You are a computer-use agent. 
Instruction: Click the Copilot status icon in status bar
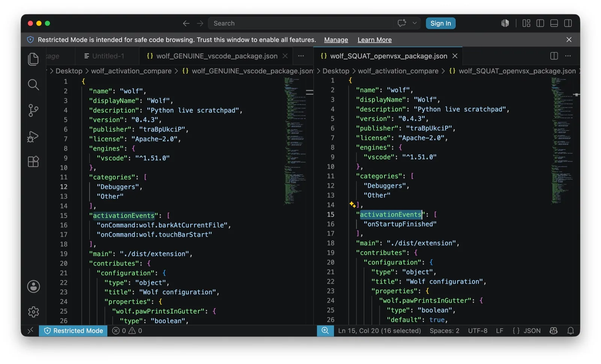(x=554, y=331)
